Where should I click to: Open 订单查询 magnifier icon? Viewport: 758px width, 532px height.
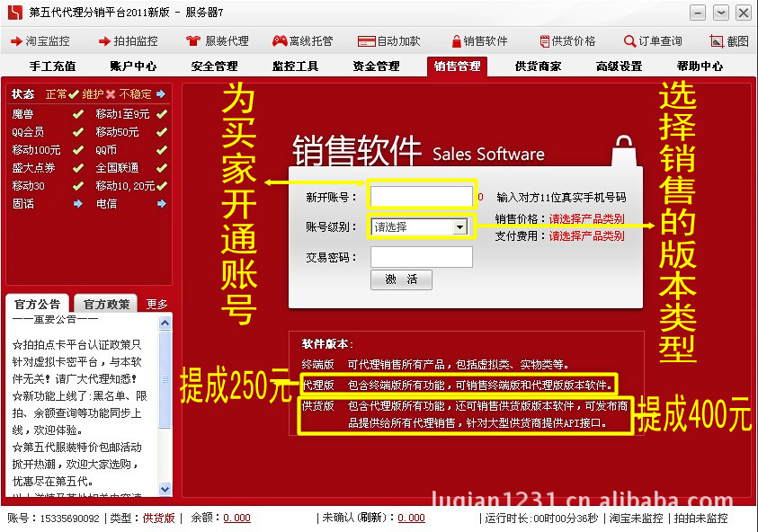pos(629,41)
